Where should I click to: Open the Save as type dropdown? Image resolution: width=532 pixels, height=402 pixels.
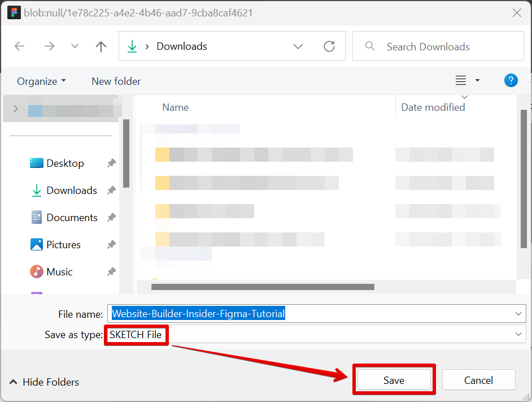pyautogui.click(x=518, y=335)
